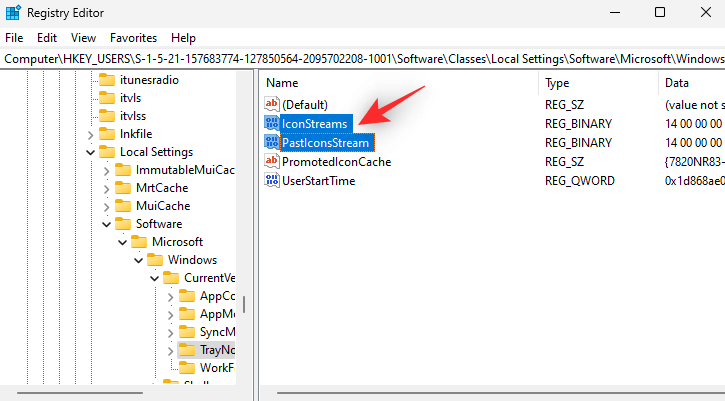Image resolution: width=725 pixels, height=401 pixels.
Task: Click the Windows folder icon
Action: click(x=155, y=260)
